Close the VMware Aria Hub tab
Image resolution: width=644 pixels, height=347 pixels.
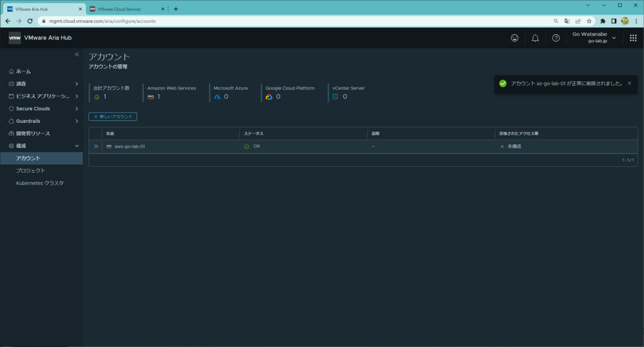80,9
